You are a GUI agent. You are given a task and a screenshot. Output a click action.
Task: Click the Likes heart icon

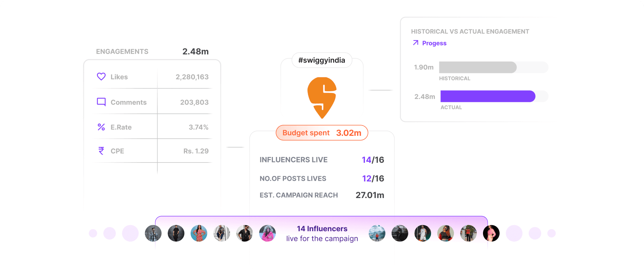[101, 76]
